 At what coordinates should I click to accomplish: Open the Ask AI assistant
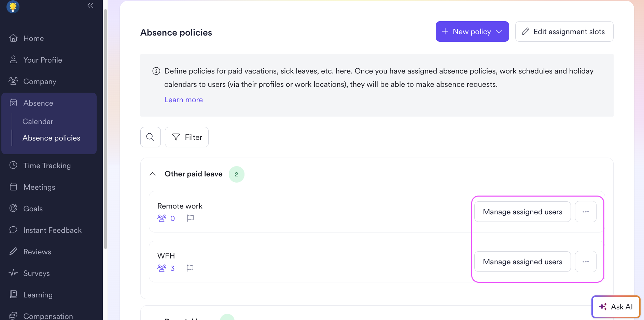click(616, 307)
